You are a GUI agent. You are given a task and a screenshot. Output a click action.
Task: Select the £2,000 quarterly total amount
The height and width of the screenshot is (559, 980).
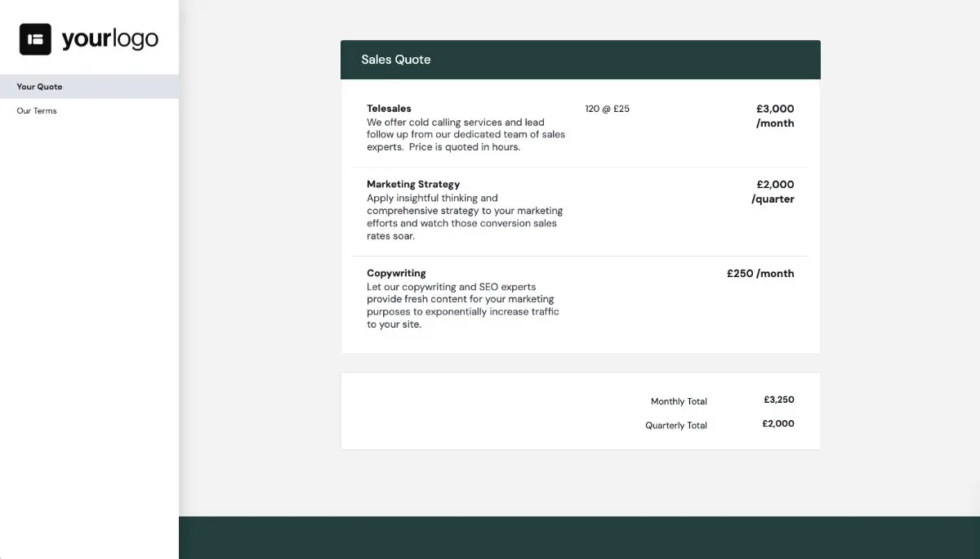coord(778,423)
